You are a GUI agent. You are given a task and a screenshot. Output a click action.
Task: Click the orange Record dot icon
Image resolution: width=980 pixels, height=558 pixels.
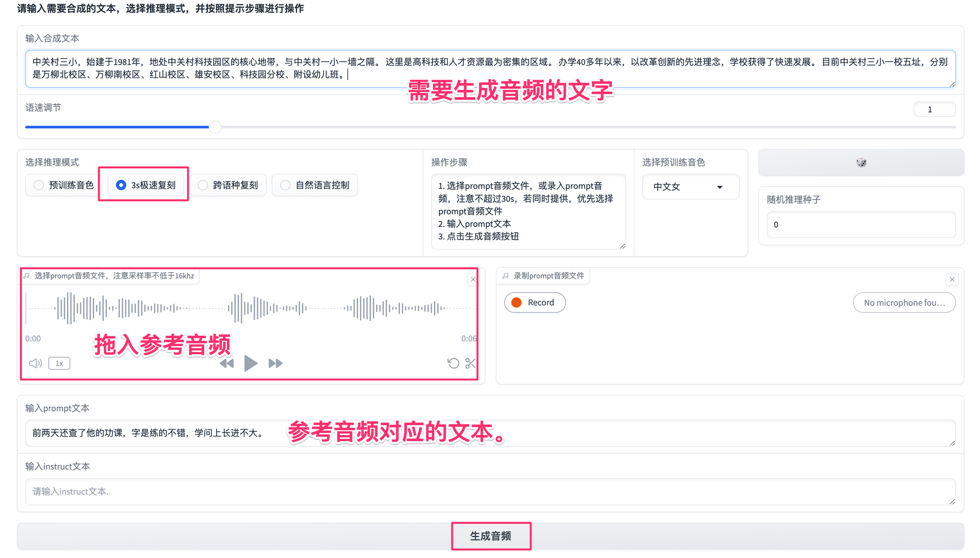516,303
